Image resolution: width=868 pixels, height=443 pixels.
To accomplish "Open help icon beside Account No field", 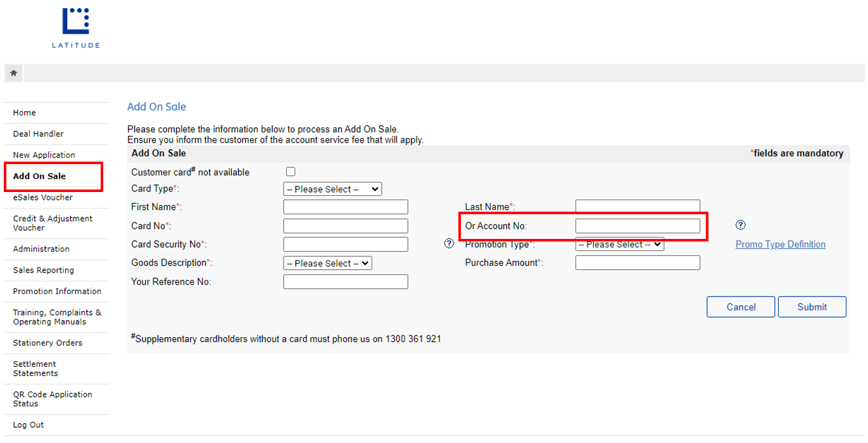I will [741, 225].
